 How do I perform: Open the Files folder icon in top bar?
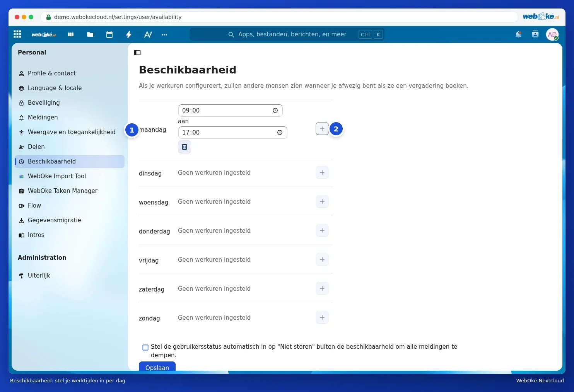point(90,34)
